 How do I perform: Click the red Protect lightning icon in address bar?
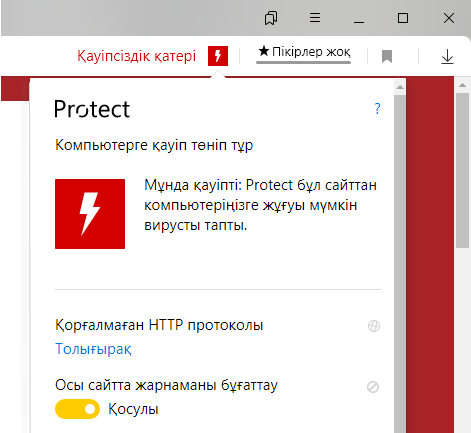coord(218,56)
